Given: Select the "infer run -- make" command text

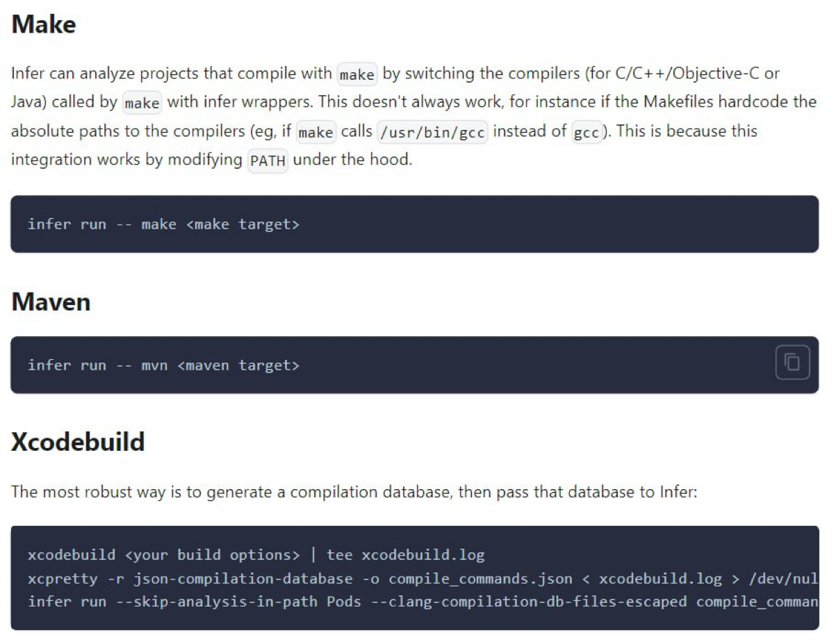Looking at the screenshot, I should coord(102,224).
